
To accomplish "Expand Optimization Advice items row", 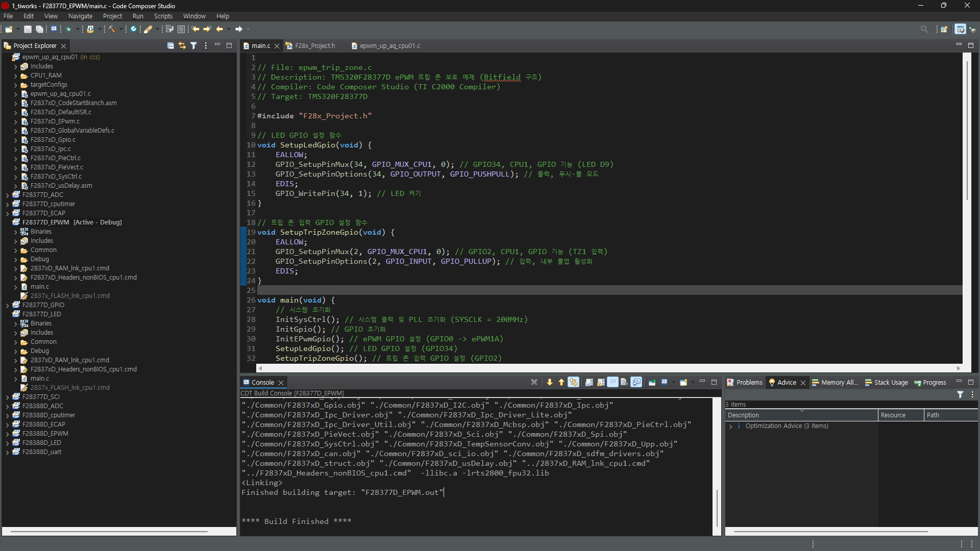I will [x=731, y=426].
